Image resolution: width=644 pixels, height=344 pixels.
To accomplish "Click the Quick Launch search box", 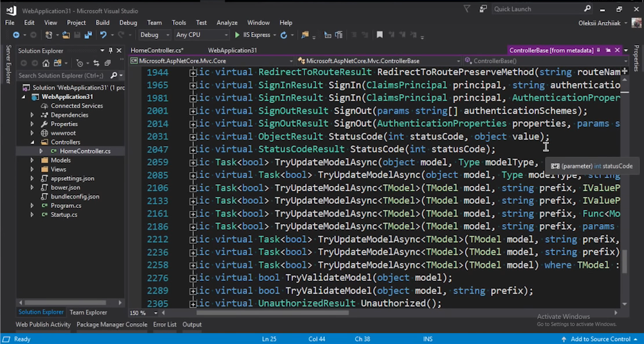I will coord(537,9).
